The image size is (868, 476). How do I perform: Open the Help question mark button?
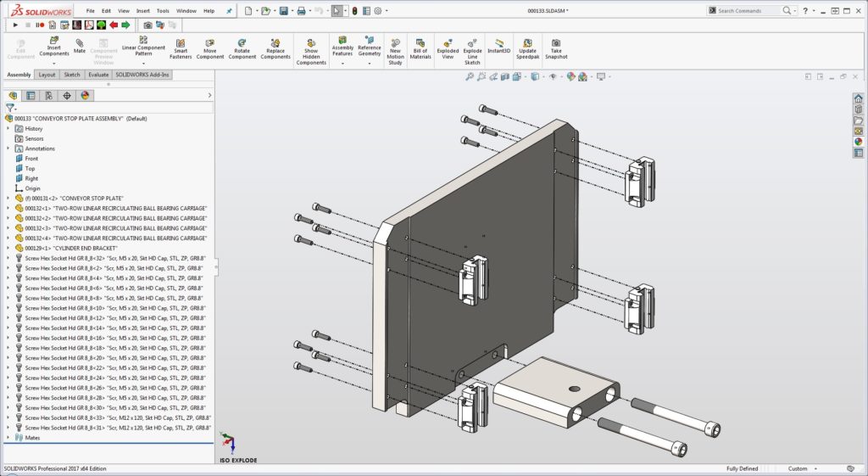[805, 10]
